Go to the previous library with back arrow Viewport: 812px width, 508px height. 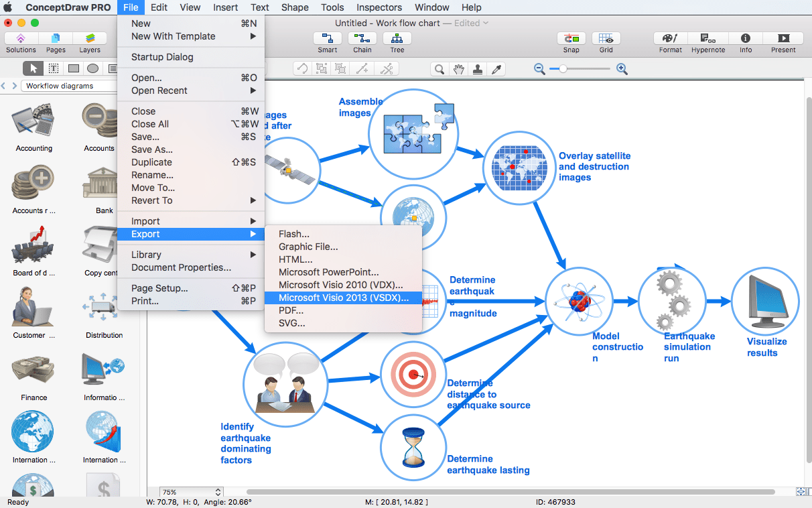4,86
